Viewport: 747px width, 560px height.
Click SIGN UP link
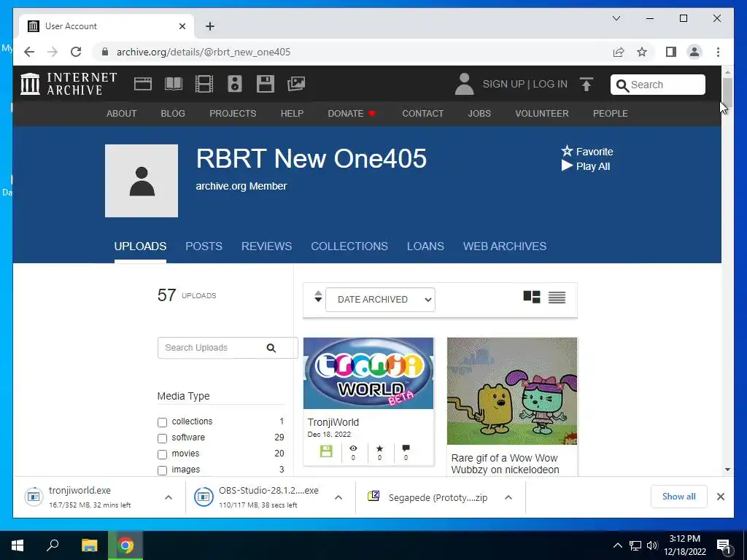point(503,85)
